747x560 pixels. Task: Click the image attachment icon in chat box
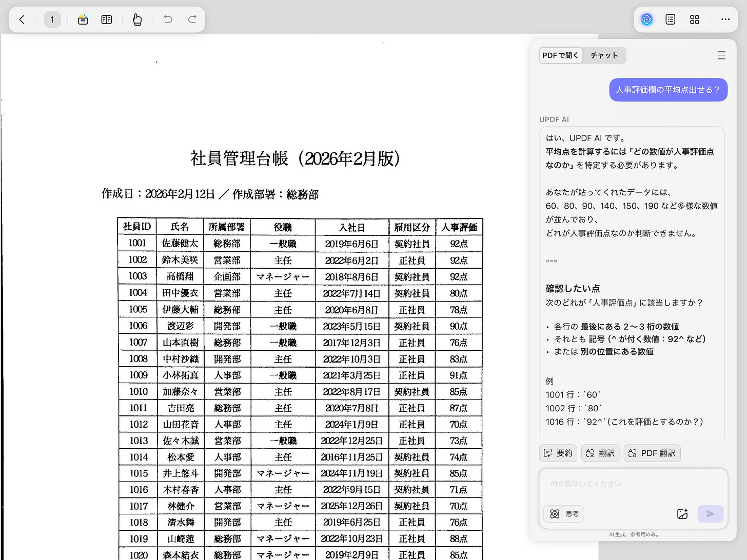[682, 513]
